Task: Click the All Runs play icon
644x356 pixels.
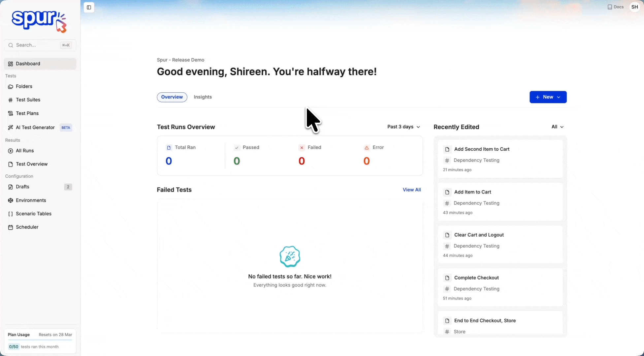Action: pos(11,151)
